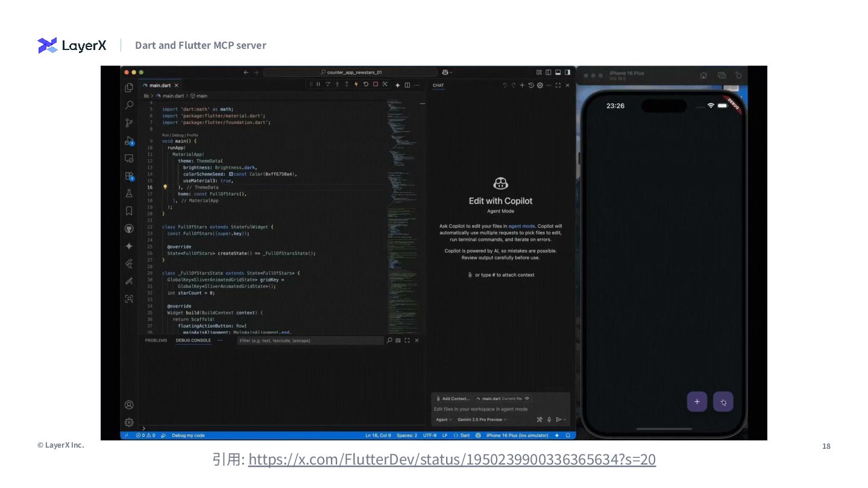Image resolution: width=868 pixels, height=488 pixels.
Task: Open the Remote Explorer view
Action: pyautogui.click(x=129, y=158)
